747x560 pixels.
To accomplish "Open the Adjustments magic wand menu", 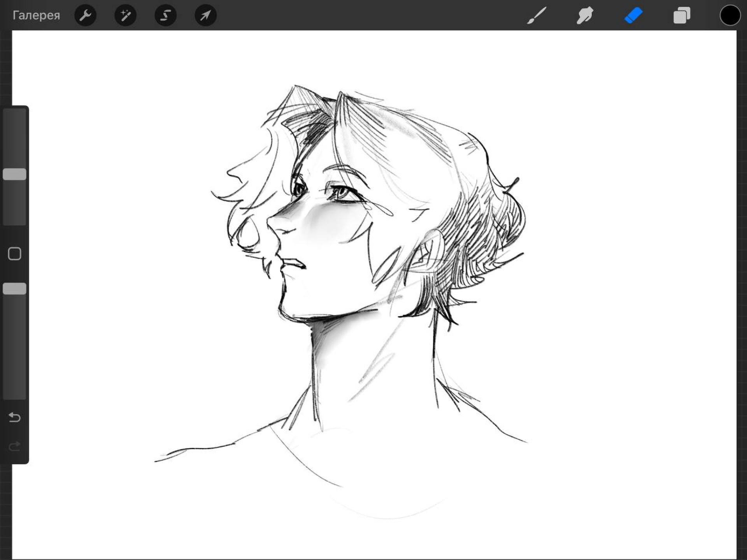I will 125,16.
